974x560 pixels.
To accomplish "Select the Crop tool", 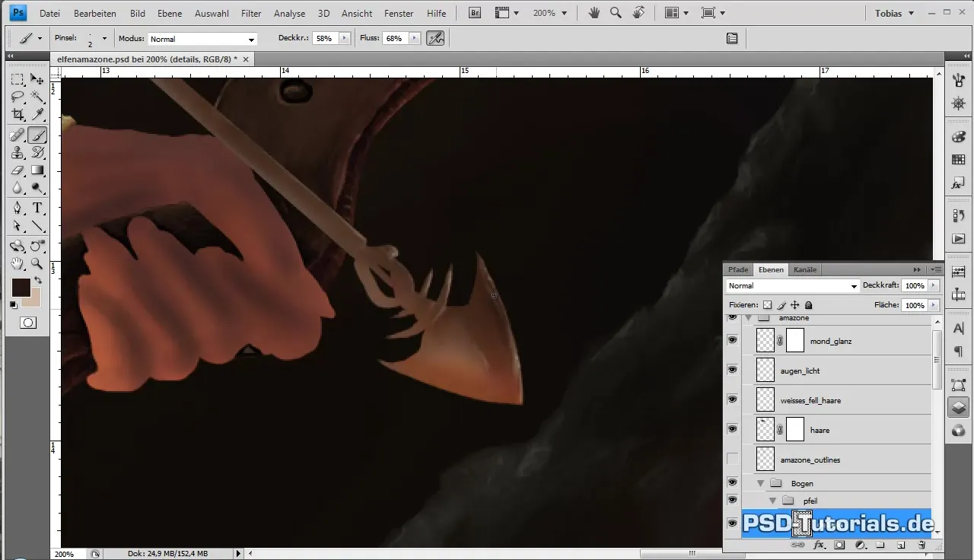I will click(x=17, y=115).
